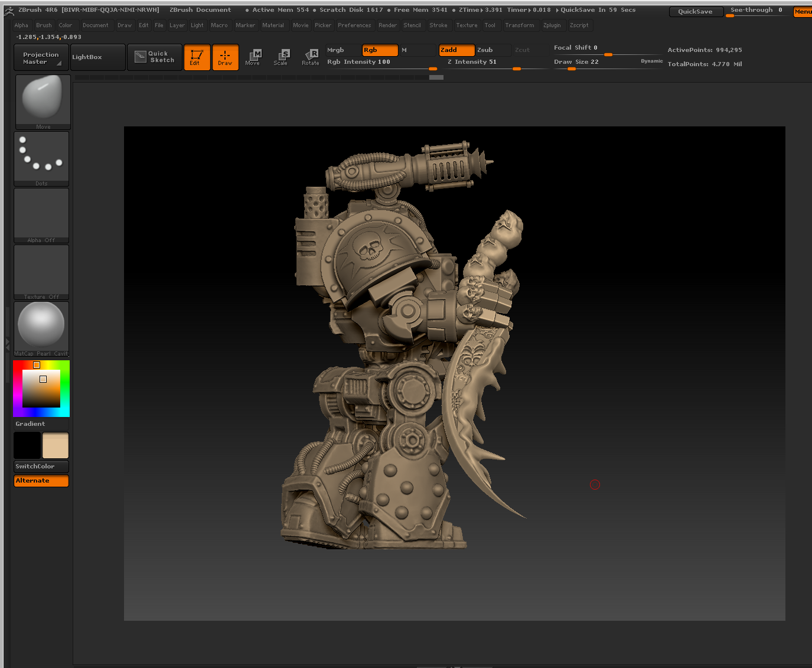The height and width of the screenshot is (668, 812).
Task: Click the QuickSave button
Action: (694, 12)
